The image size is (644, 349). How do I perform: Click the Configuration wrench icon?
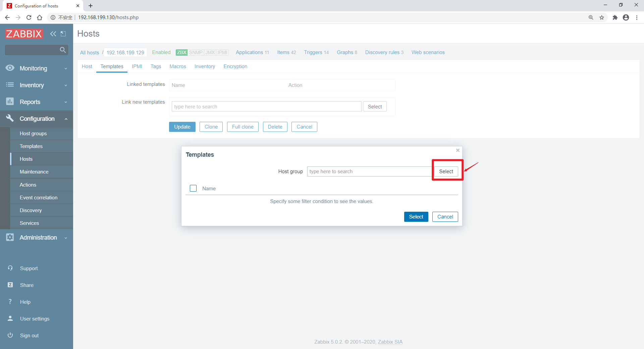point(10,118)
